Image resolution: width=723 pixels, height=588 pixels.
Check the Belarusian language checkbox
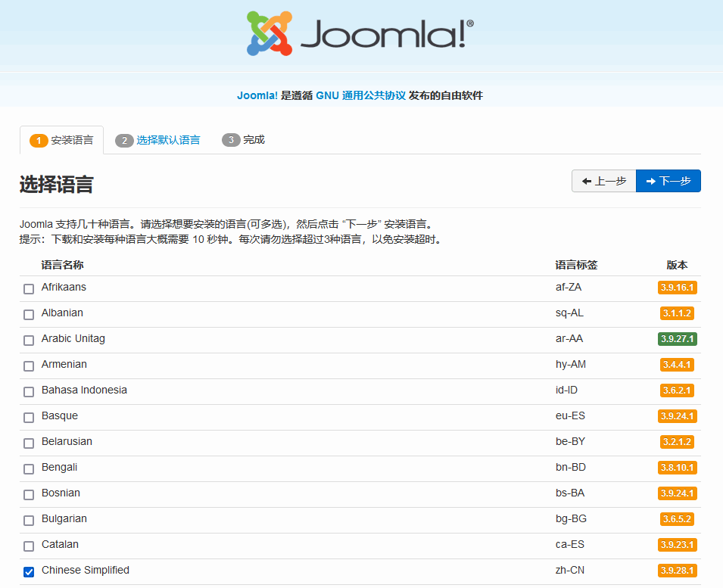pyautogui.click(x=29, y=443)
